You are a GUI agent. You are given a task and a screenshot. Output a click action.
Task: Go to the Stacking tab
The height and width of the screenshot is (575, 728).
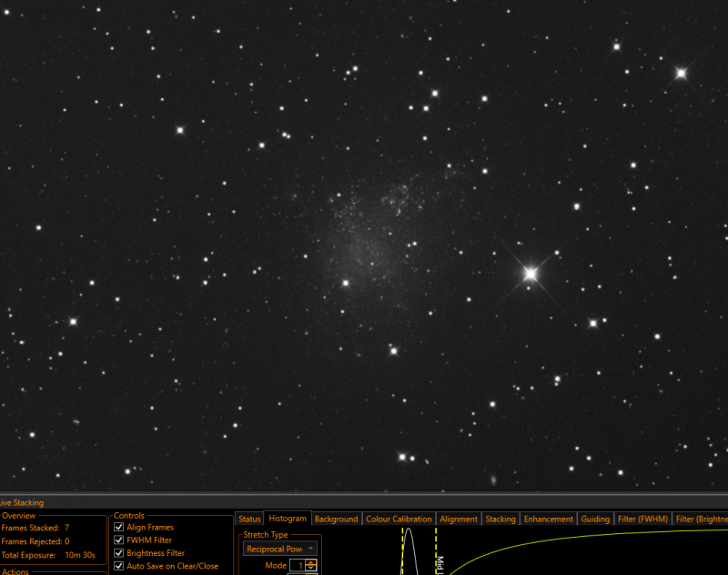pyautogui.click(x=500, y=519)
